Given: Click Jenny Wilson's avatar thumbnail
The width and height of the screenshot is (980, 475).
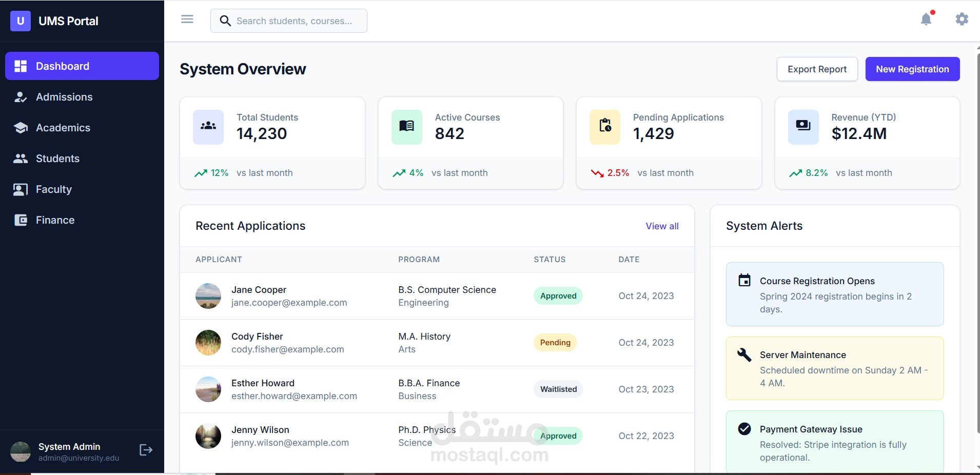Looking at the screenshot, I should click(x=208, y=436).
